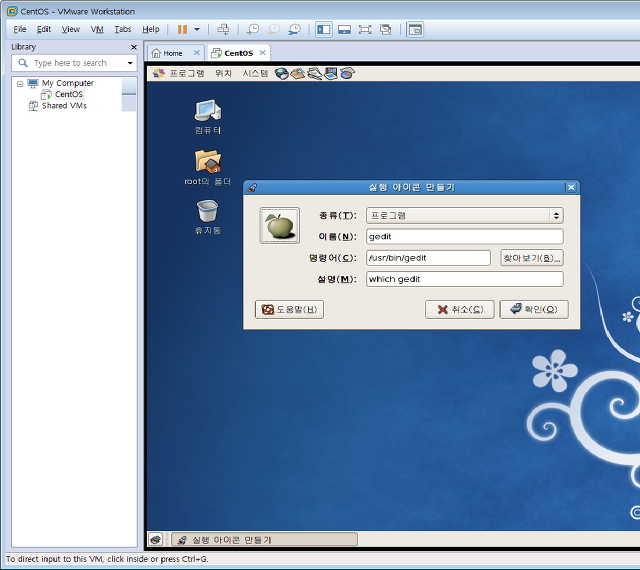Launch the word processor launcher icon in panel

pyautogui.click(x=315, y=73)
